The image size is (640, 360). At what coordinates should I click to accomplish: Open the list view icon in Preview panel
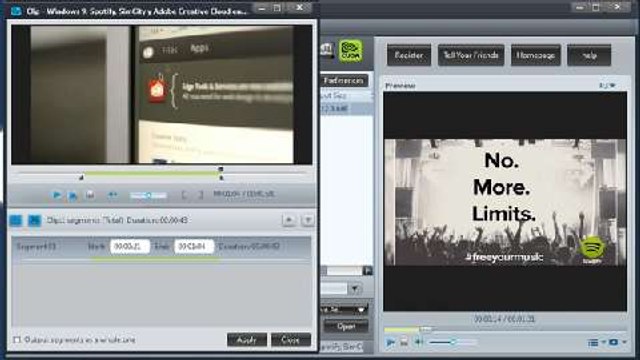tap(593, 342)
